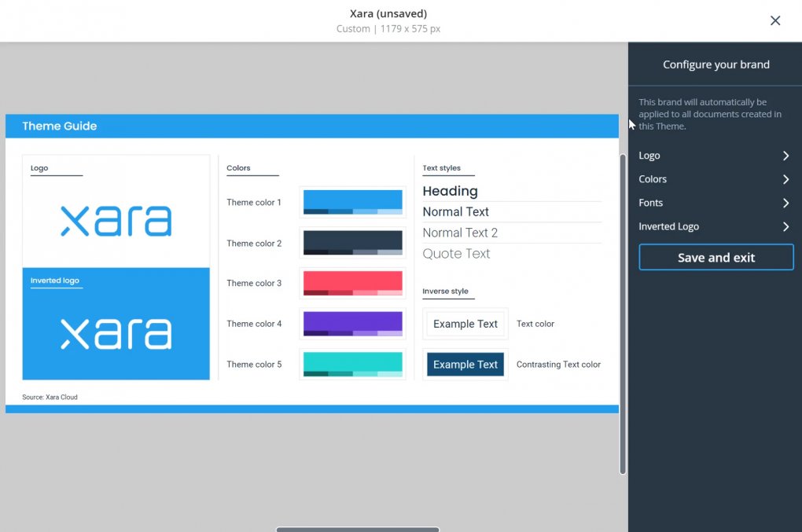The width and height of the screenshot is (802, 532).
Task: Click the Inverse style section heading
Action: click(x=445, y=292)
